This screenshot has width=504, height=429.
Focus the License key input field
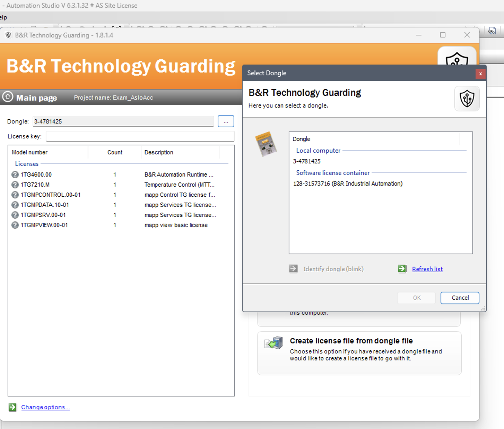[140, 136]
